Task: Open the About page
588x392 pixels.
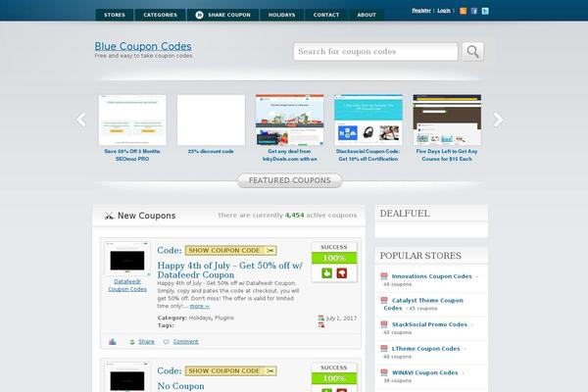Action: point(367,15)
